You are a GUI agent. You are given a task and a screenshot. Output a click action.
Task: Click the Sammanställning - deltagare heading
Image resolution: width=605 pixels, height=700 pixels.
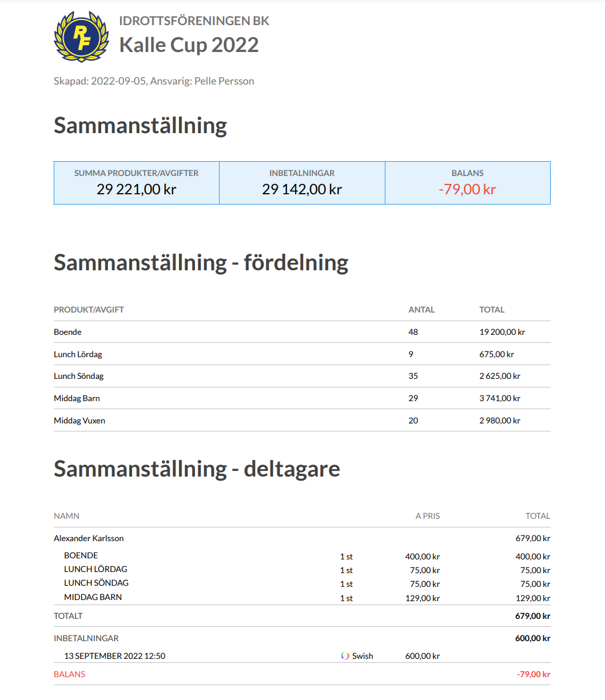[x=197, y=469]
